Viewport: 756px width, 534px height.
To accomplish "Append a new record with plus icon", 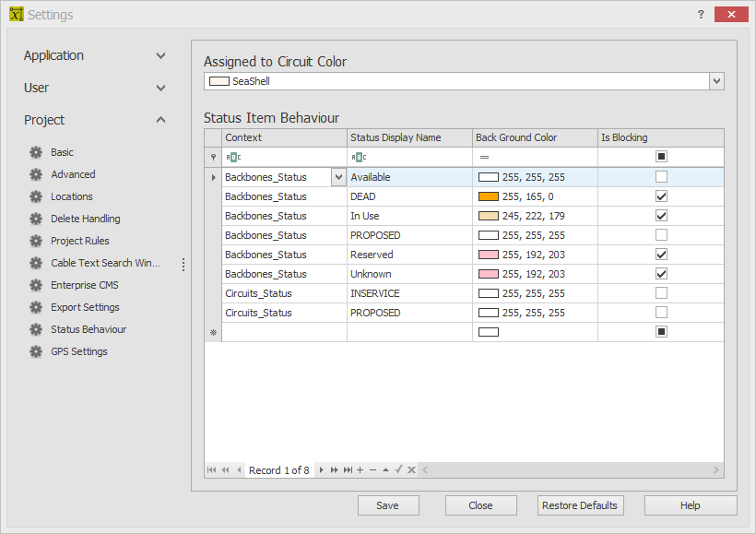I will 360,469.
